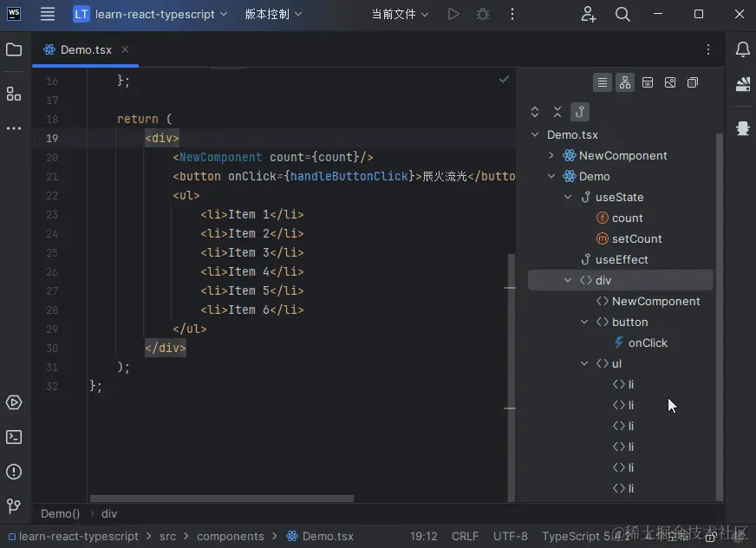Toggle the logical structure view button
This screenshot has width=756, height=548.
603,82
